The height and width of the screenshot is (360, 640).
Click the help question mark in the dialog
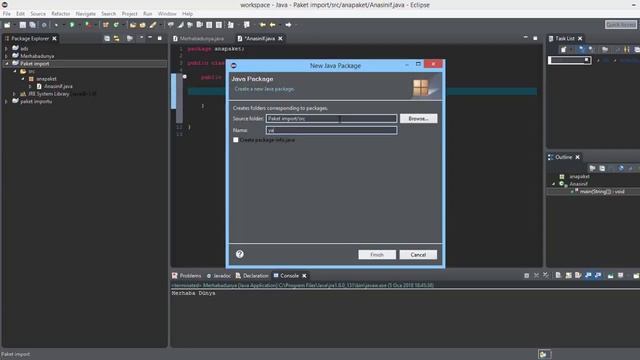pos(240,254)
